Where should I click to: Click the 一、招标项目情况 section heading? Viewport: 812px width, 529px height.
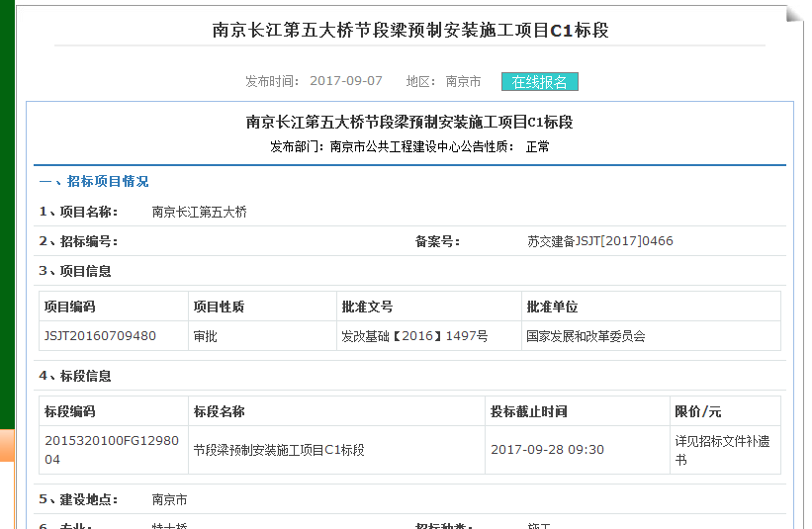click(94, 182)
